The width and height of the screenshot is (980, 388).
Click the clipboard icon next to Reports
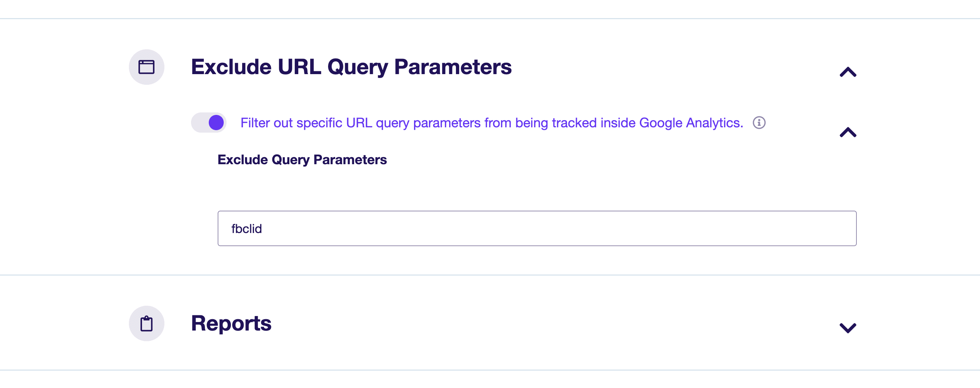point(146,323)
